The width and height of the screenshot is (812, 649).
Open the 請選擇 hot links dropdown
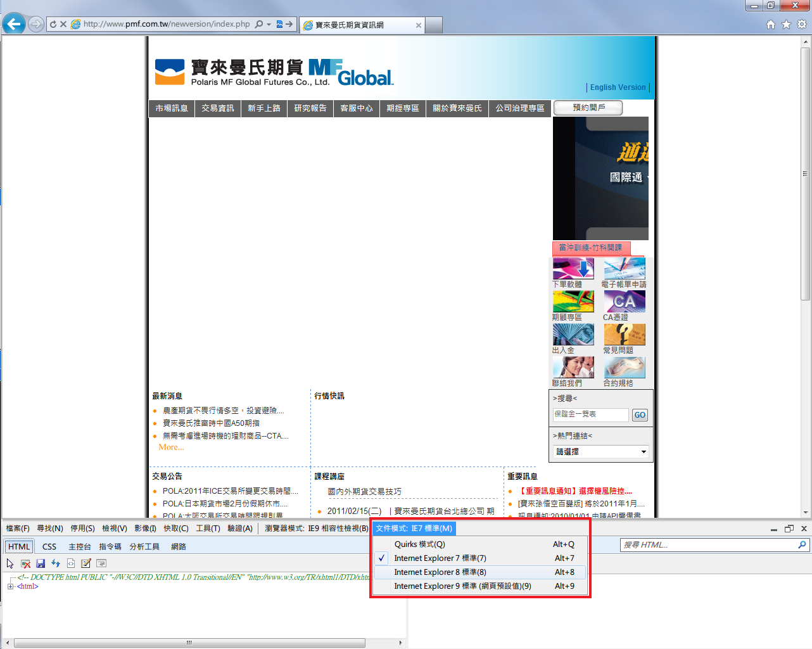[601, 452]
